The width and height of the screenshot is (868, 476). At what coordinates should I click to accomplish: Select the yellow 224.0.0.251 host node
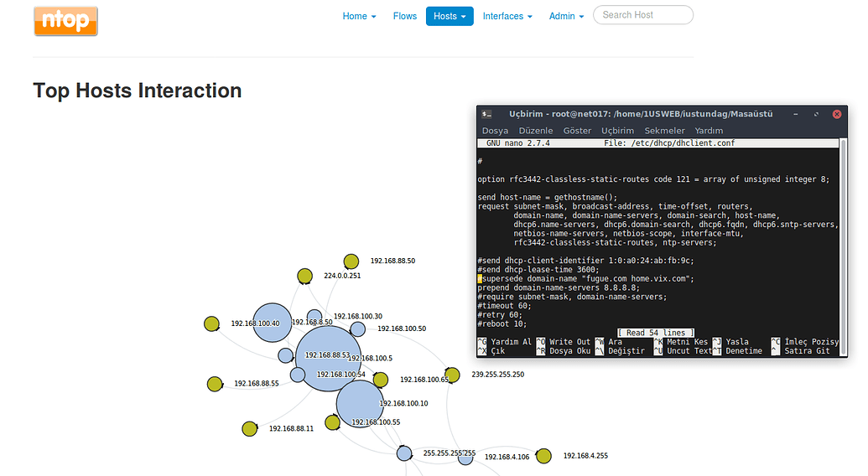(x=304, y=276)
